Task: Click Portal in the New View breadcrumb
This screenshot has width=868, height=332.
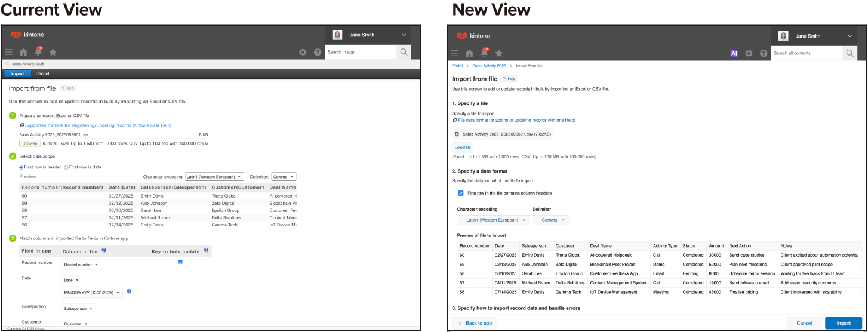Action: [457, 66]
